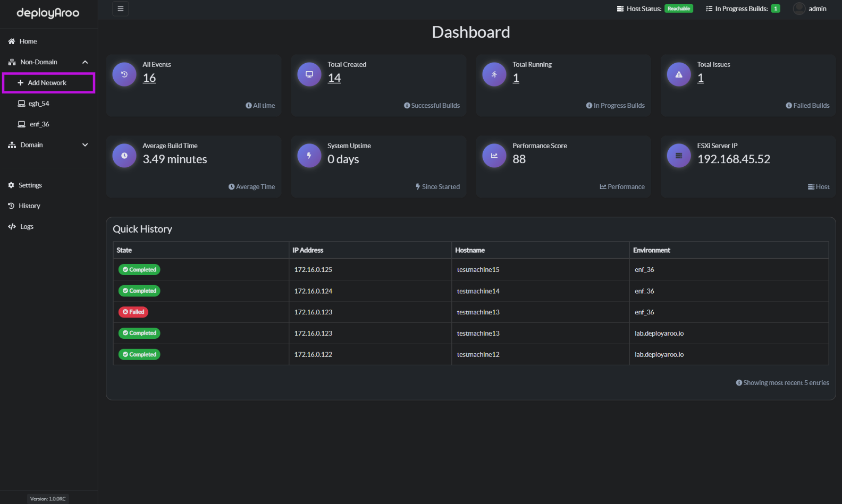Click the info icon beside All time
This screenshot has width=842, height=504.
pyautogui.click(x=249, y=106)
